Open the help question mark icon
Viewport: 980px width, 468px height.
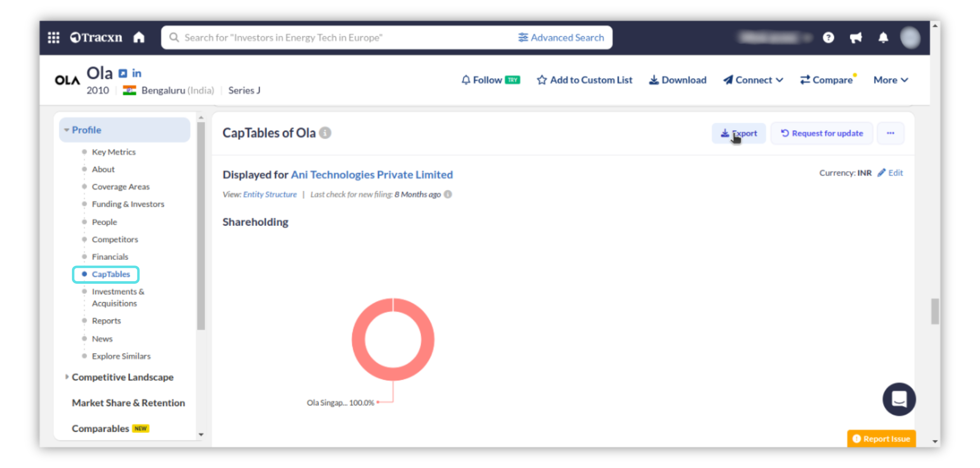(x=828, y=38)
